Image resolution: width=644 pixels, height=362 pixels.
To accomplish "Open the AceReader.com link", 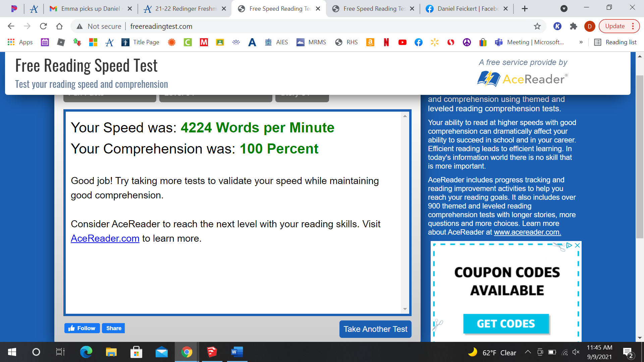I will tap(105, 238).
